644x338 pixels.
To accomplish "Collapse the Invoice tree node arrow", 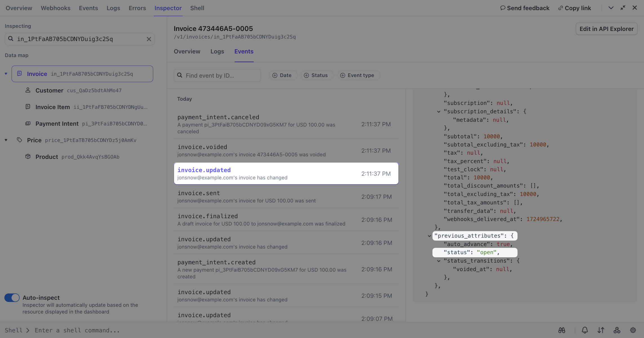I will [x=6, y=74].
